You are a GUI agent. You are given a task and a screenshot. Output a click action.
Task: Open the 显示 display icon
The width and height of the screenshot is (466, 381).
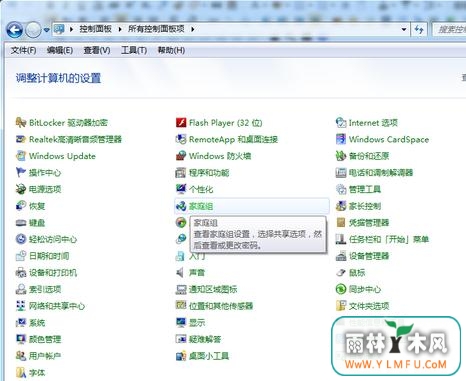pyautogui.click(x=181, y=323)
